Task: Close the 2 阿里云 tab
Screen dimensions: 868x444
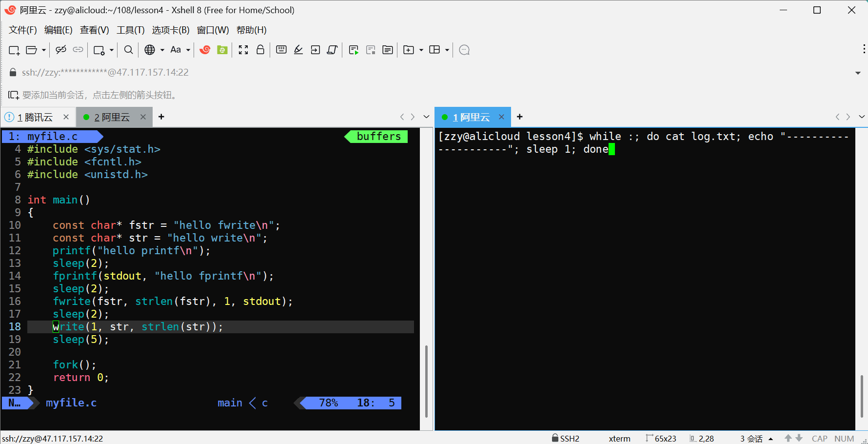Action: coord(143,117)
